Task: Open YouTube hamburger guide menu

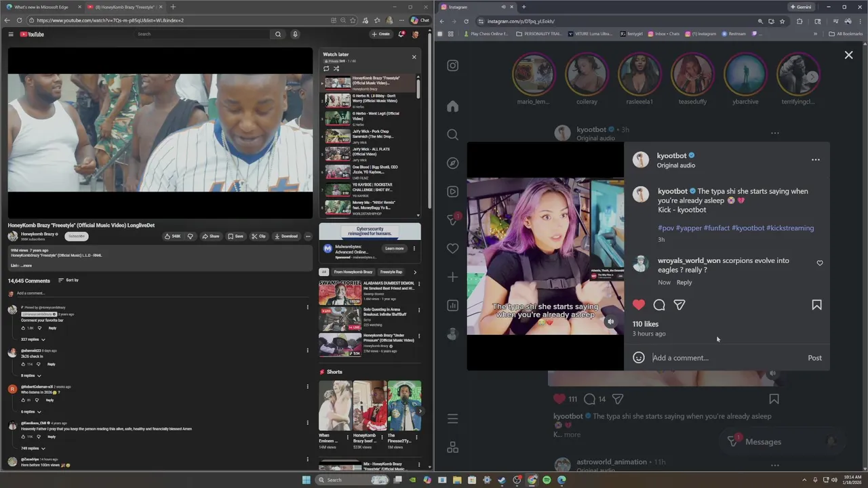Action: [x=11, y=34]
